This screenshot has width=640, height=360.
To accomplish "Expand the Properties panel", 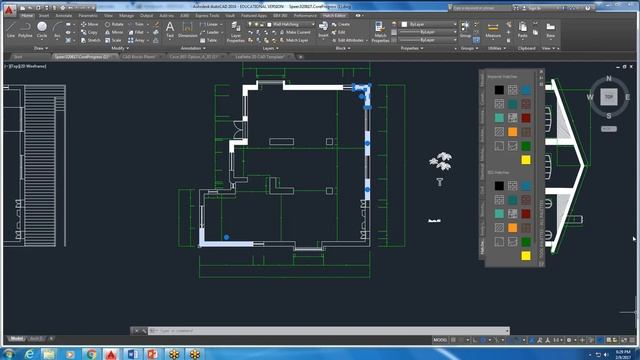I will pyautogui.click(x=412, y=48).
